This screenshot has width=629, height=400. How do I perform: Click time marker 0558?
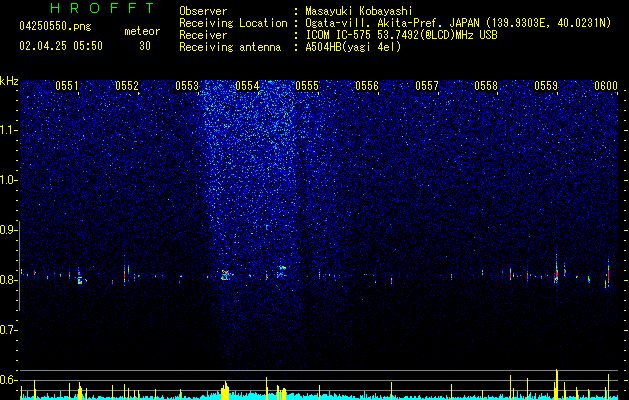[x=486, y=85]
